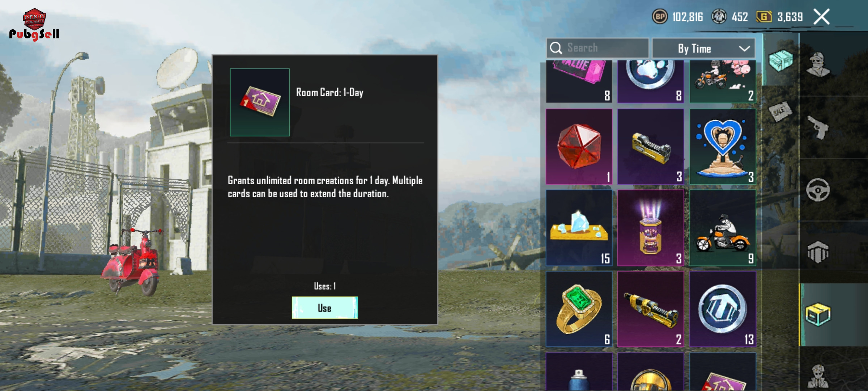Screen dimensions: 868x391
Task: Select the silver U coin item
Action: click(723, 309)
